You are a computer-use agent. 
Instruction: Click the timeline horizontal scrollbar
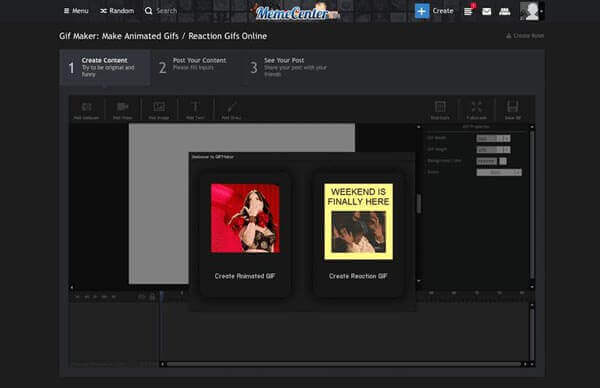[x=344, y=364]
